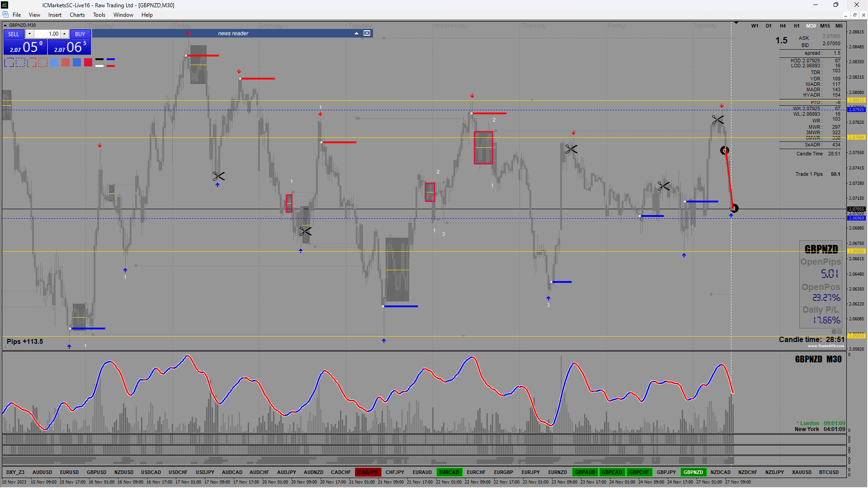
Task: Choose the red line drawing tool
Action: click(x=111, y=66)
